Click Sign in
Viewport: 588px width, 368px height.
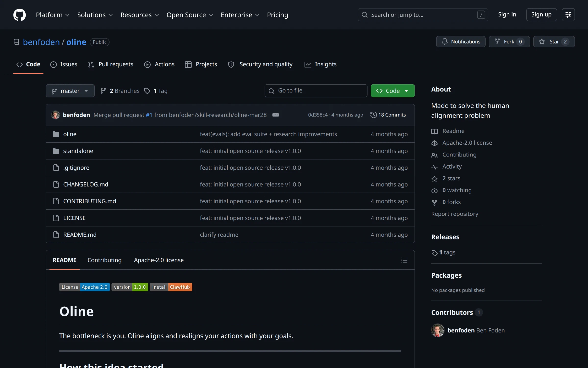pos(507,15)
